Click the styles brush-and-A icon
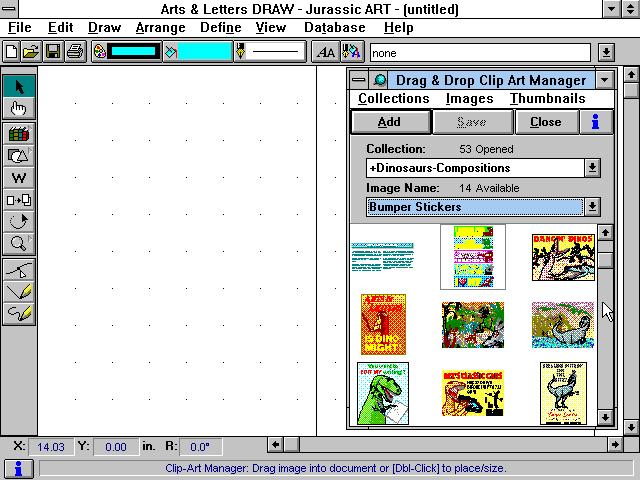The image size is (640, 480). pos(352,52)
